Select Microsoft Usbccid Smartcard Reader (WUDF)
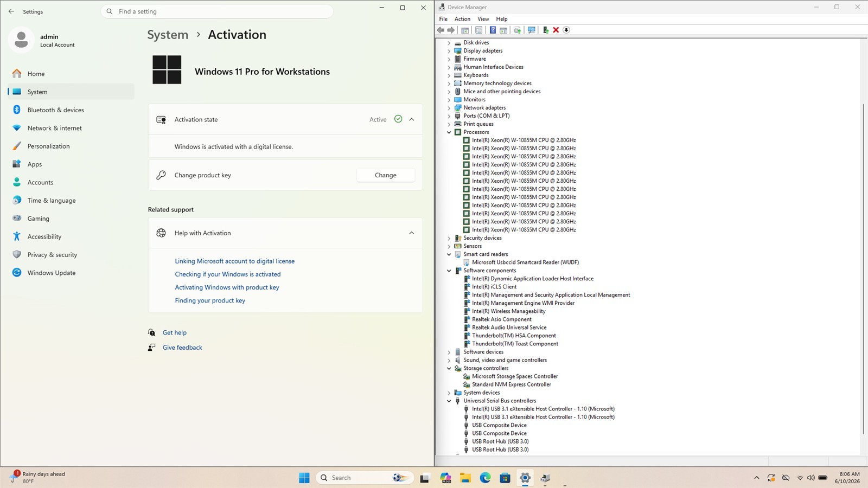 (x=525, y=262)
